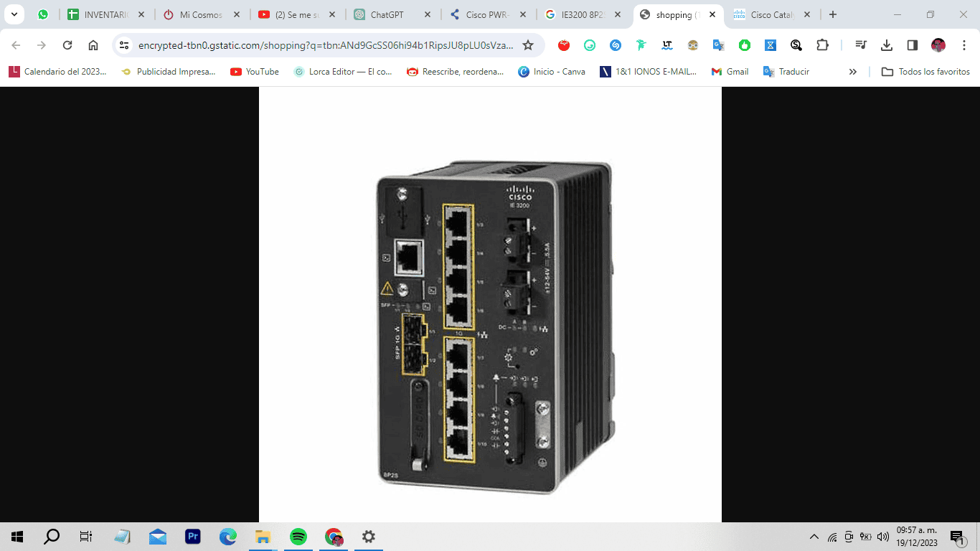The width and height of the screenshot is (980, 551).
Task: Go back to the previous page
Action: (x=16, y=45)
